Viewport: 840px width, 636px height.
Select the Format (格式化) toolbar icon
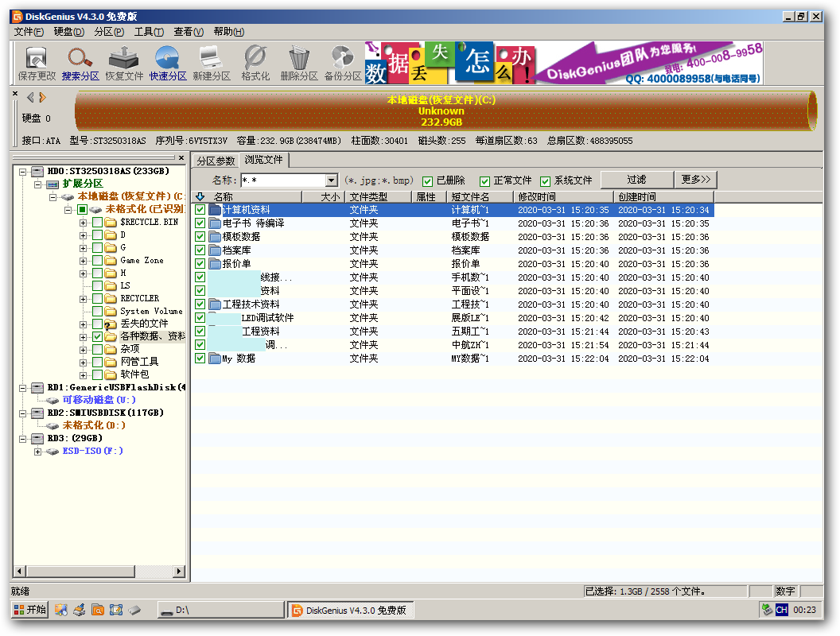255,63
